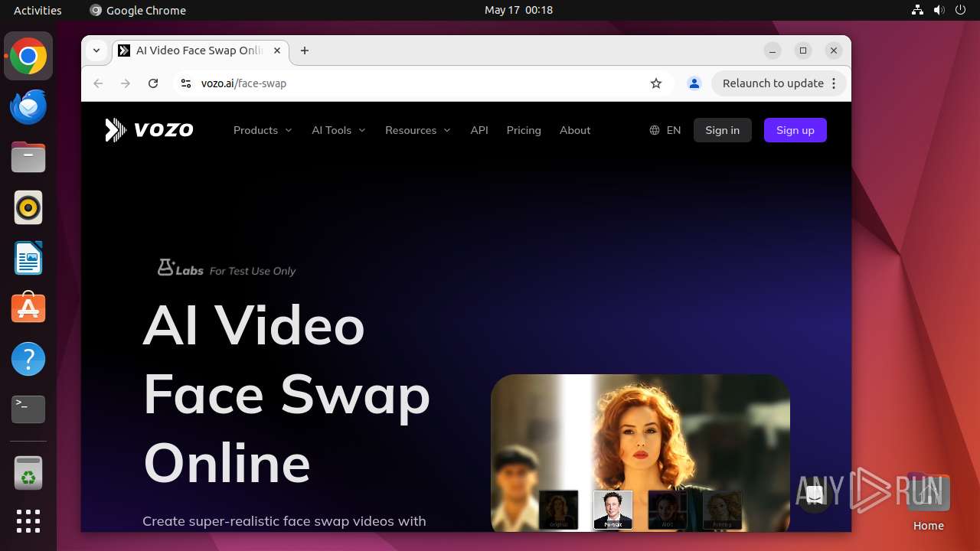Click the Sign in button

(723, 130)
